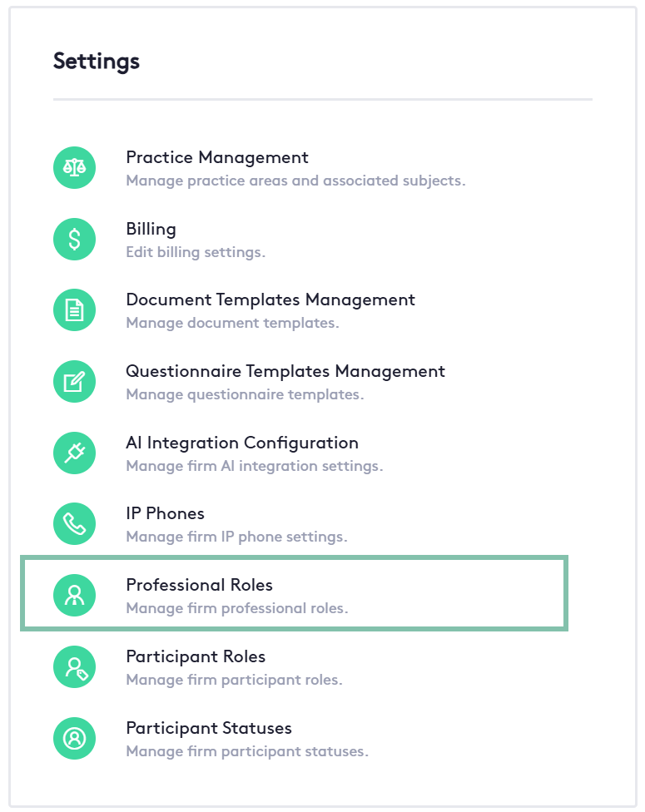
Task: Click the Participant Statuses circled-person icon
Action: [x=75, y=739]
